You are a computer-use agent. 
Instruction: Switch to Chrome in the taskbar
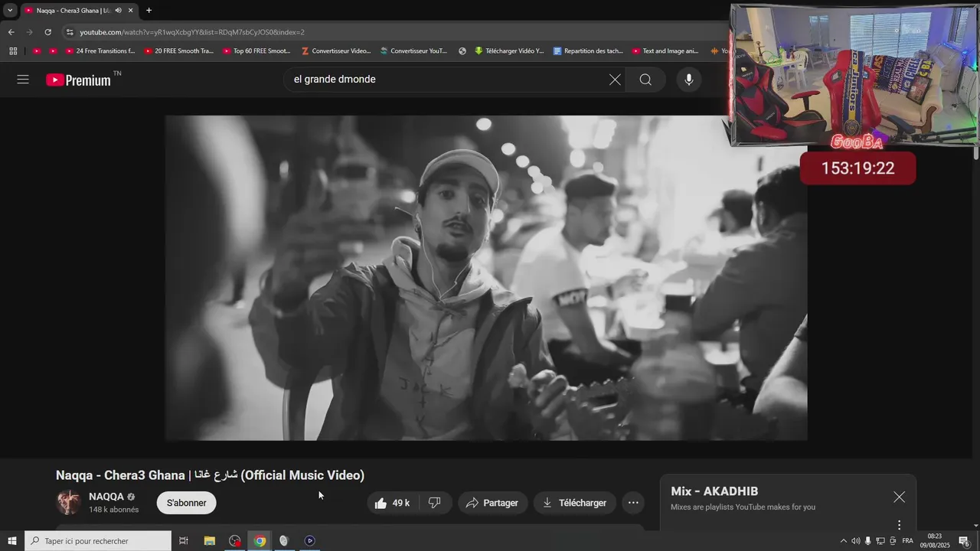coord(260,541)
